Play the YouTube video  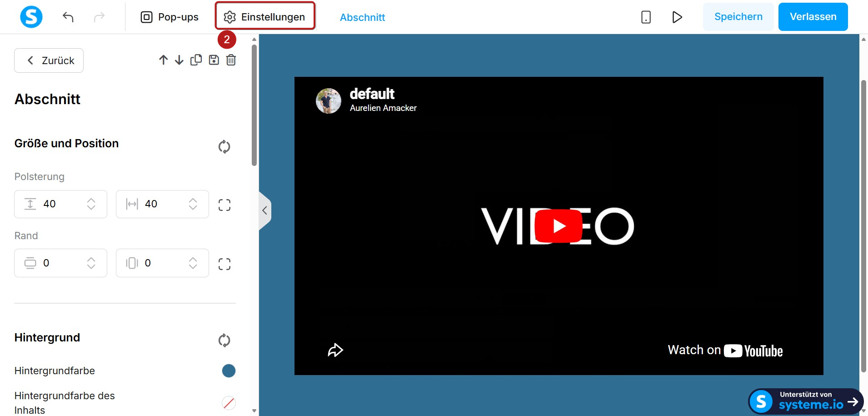click(559, 226)
